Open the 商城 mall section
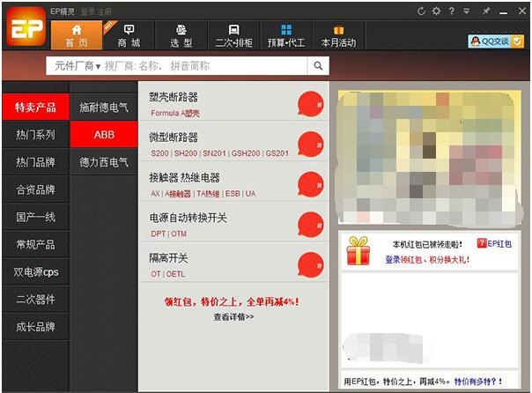The width and height of the screenshot is (532, 393). coord(129,35)
